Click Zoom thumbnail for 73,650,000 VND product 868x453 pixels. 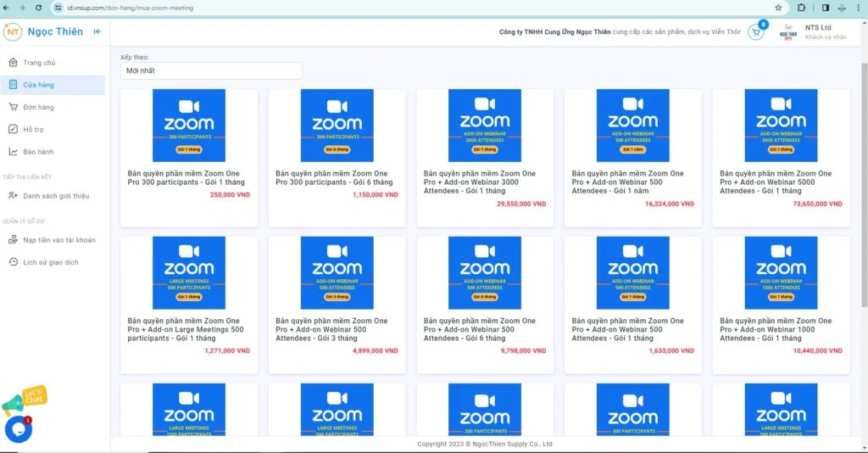[x=781, y=126]
